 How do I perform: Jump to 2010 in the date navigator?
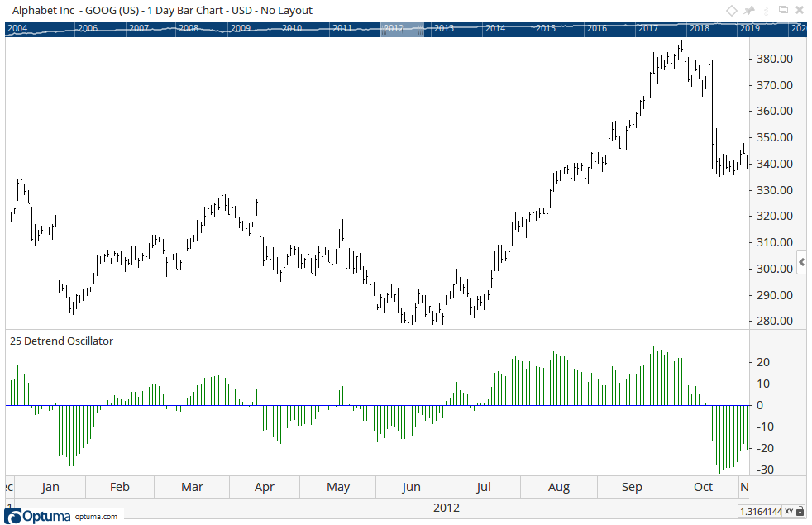pyautogui.click(x=292, y=28)
